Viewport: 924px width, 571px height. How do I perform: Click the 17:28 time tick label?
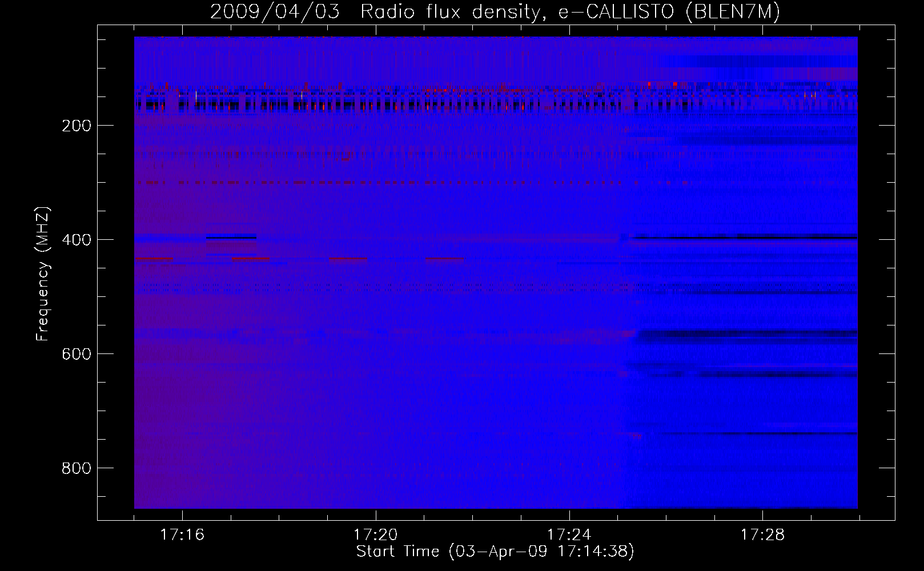coord(763,534)
